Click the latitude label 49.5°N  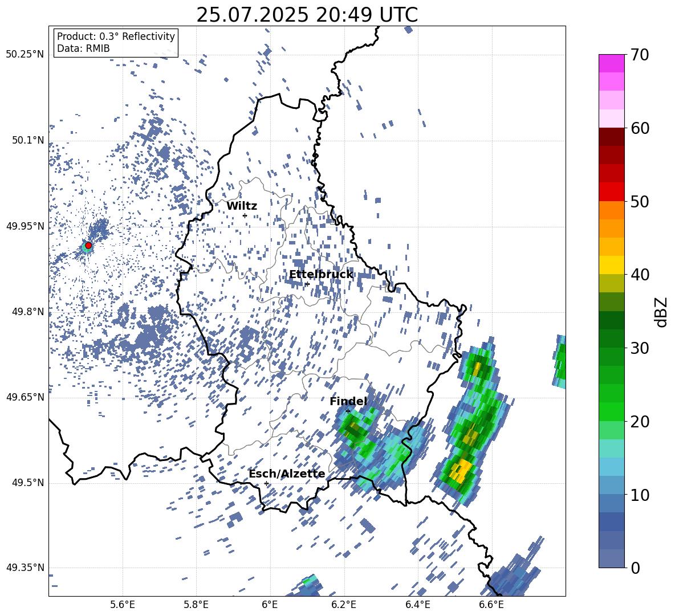27,482
